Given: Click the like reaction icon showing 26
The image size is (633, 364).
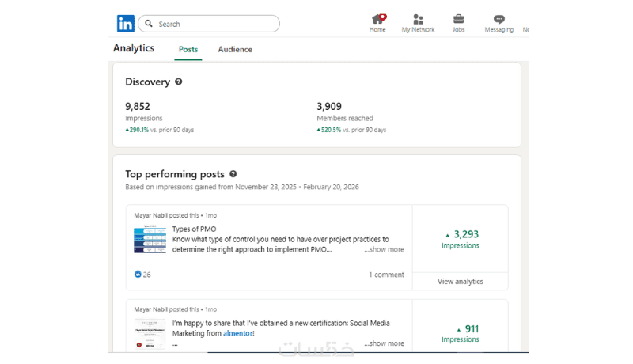Looking at the screenshot, I should tap(138, 275).
